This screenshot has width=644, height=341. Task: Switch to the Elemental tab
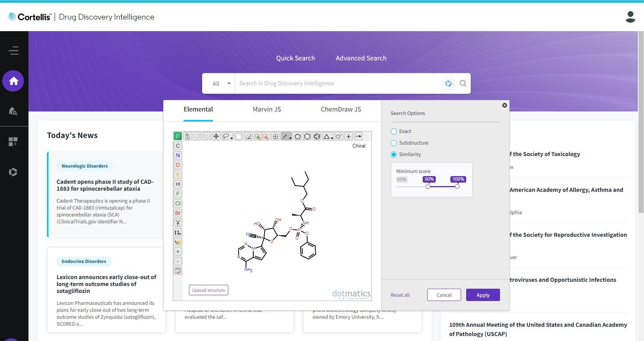click(x=198, y=110)
